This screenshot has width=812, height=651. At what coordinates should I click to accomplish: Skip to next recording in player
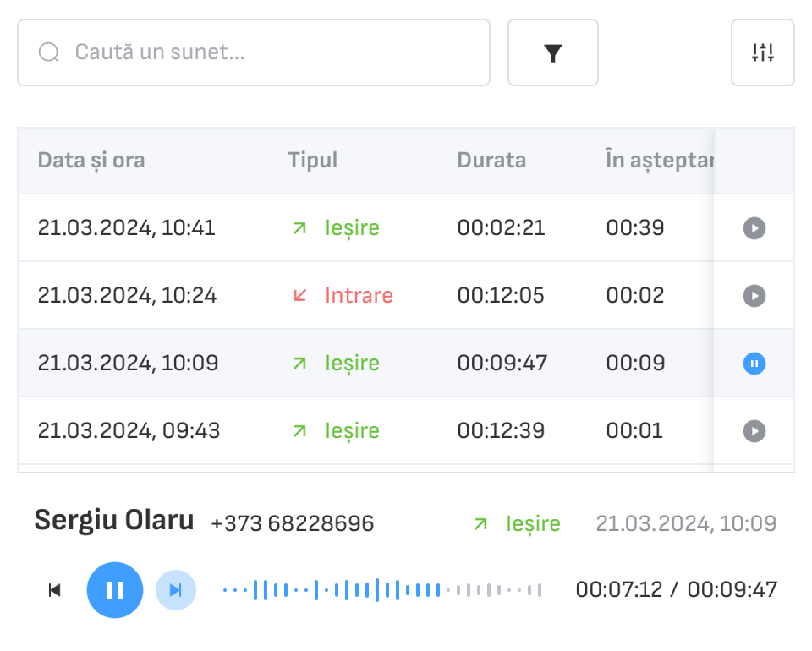pos(176,590)
